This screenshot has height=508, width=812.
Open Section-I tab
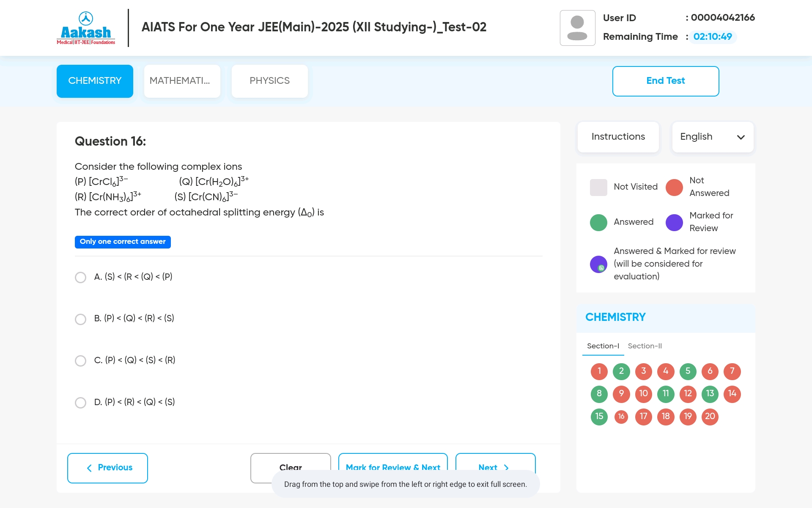click(x=603, y=346)
